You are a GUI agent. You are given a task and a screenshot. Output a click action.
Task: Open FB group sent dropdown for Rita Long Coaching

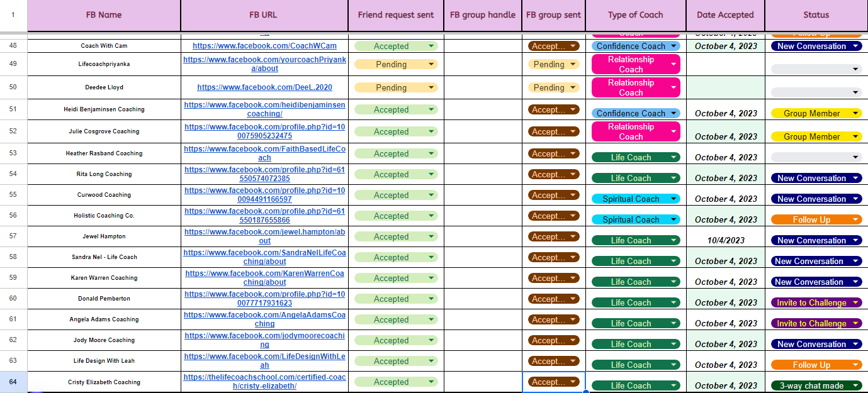click(x=553, y=174)
